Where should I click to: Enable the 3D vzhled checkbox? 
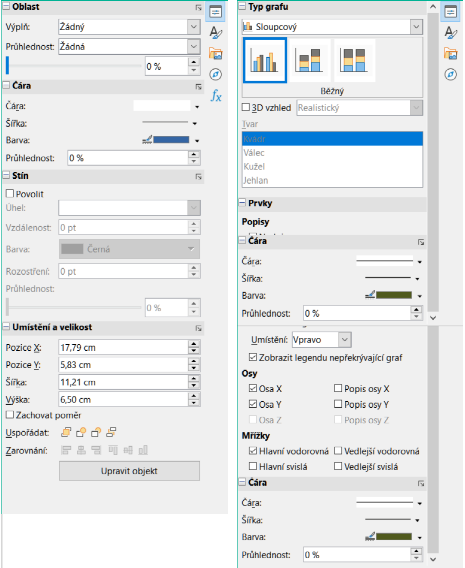point(246,107)
